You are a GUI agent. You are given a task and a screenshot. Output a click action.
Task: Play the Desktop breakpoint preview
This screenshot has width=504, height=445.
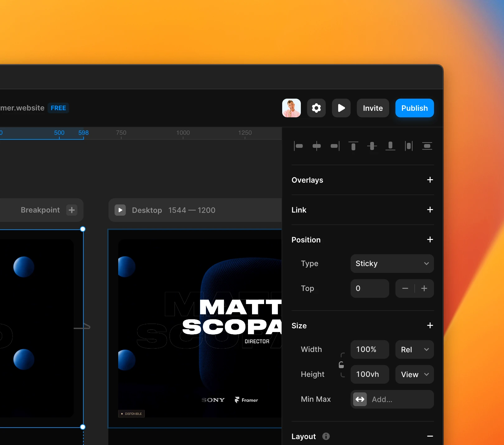(120, 210)
